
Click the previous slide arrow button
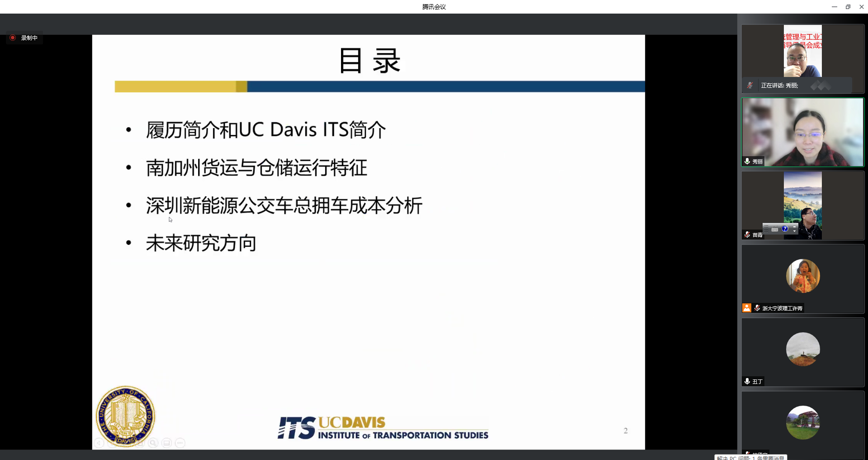(x=99, y=443)
